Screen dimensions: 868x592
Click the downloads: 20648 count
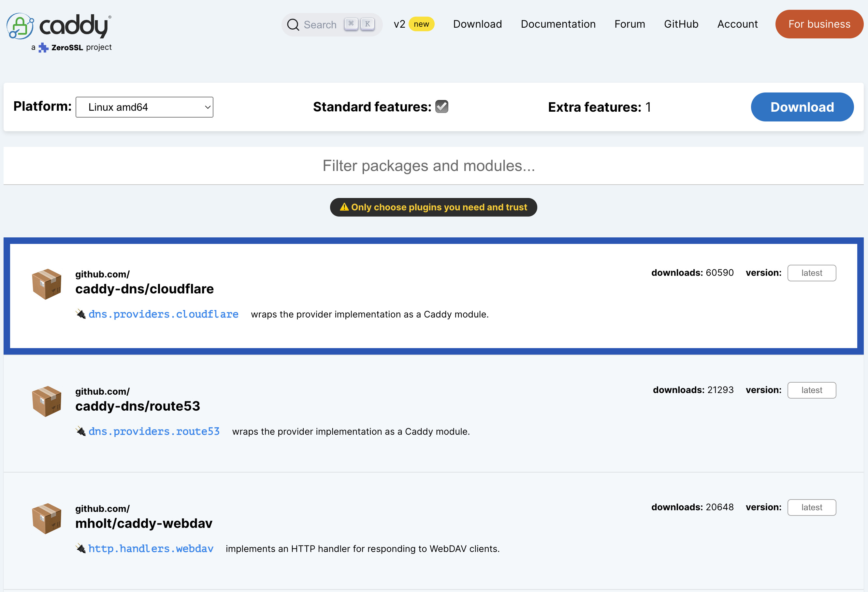[x=692, y=507]
